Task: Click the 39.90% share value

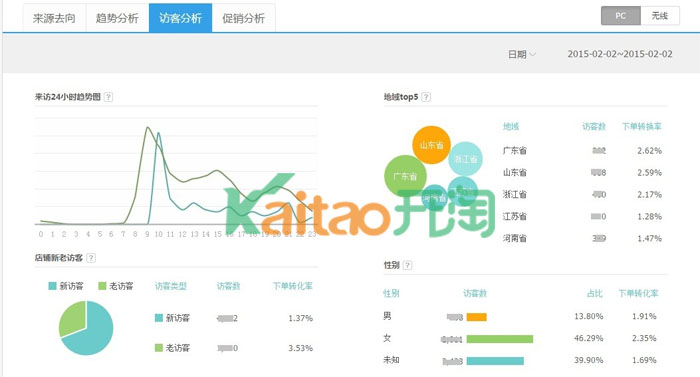Action: [588, 360]
